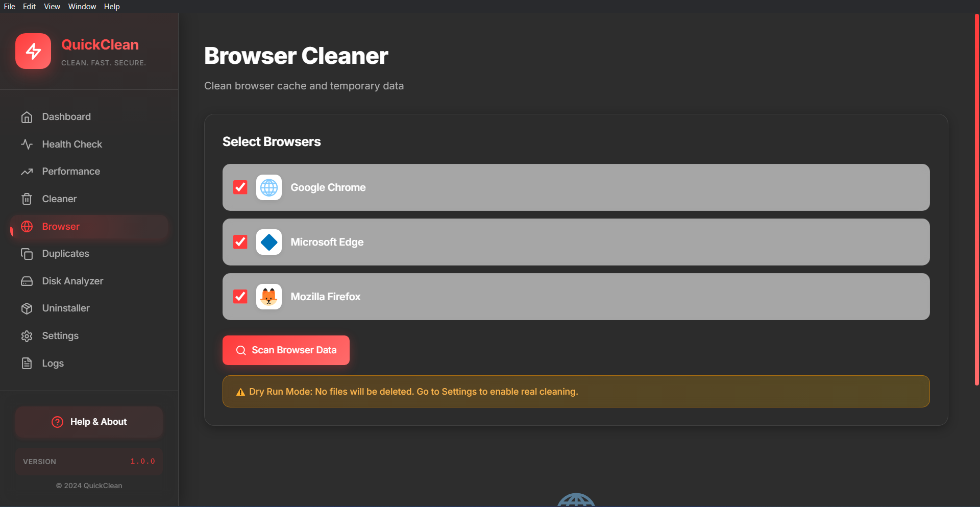Viewport: 980px width, 507px height.
Task: Open the Uninstaller section
Action: click(x=66, y=308)
